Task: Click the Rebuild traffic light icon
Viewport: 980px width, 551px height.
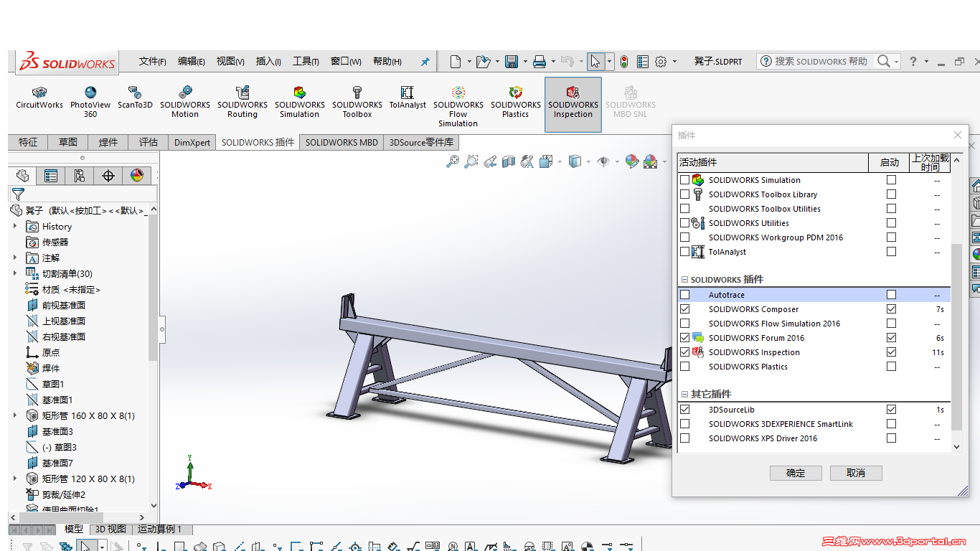Action: point(624,62)
